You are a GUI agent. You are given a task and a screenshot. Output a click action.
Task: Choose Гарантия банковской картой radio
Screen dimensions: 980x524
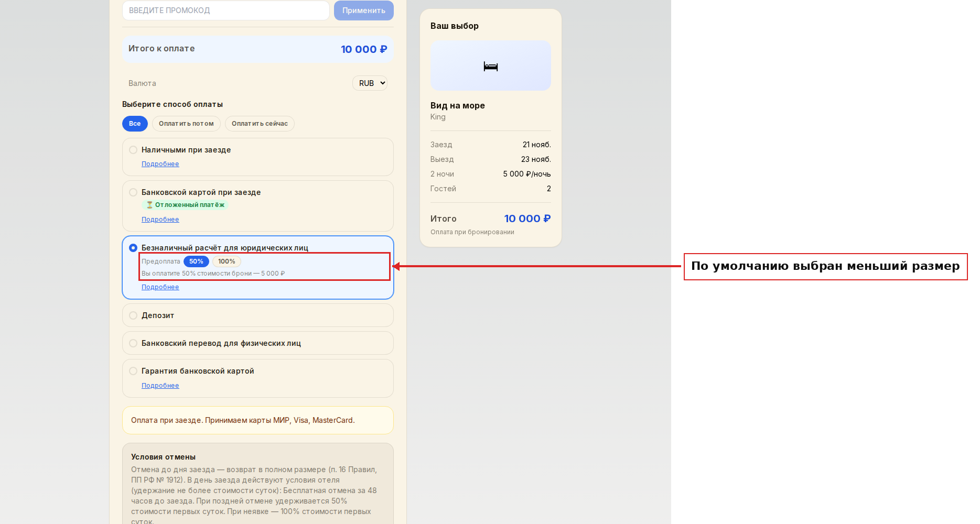point(133,371)
